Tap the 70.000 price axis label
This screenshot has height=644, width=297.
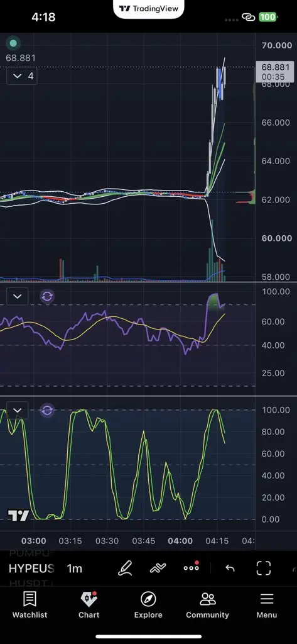[277, 45]
